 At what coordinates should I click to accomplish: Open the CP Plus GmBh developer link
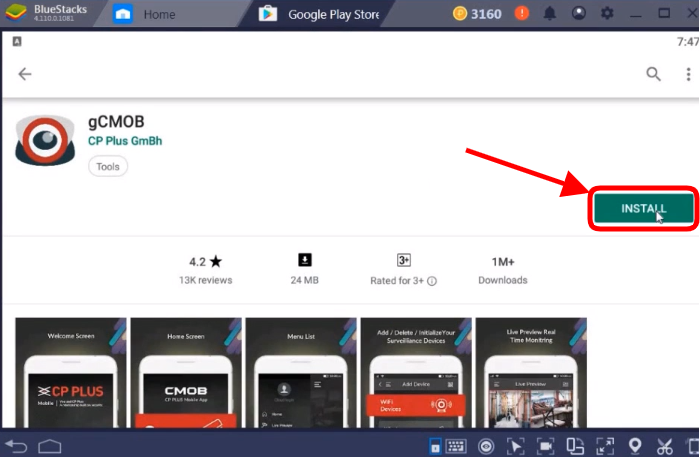(x=125, y=141)
